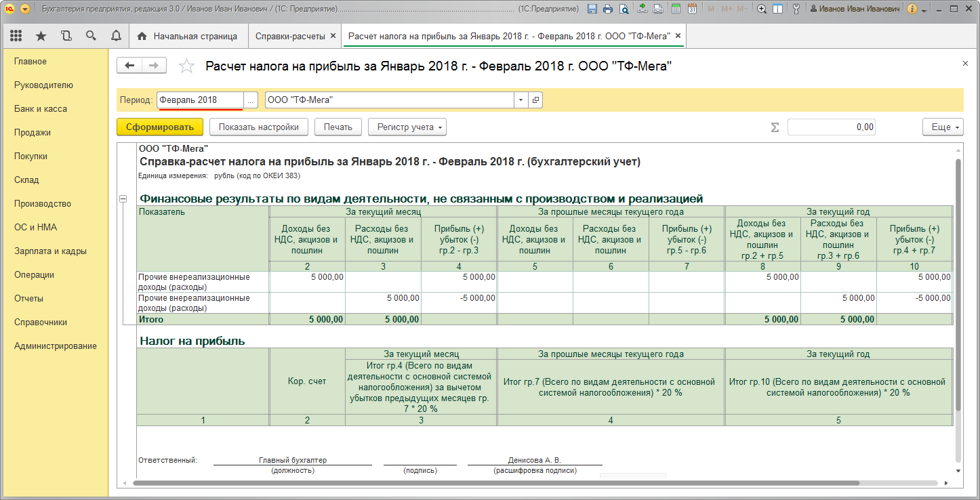Open the ОС и НМА section
The height and width of the screenshot is (500, 980).
(35, 228)
